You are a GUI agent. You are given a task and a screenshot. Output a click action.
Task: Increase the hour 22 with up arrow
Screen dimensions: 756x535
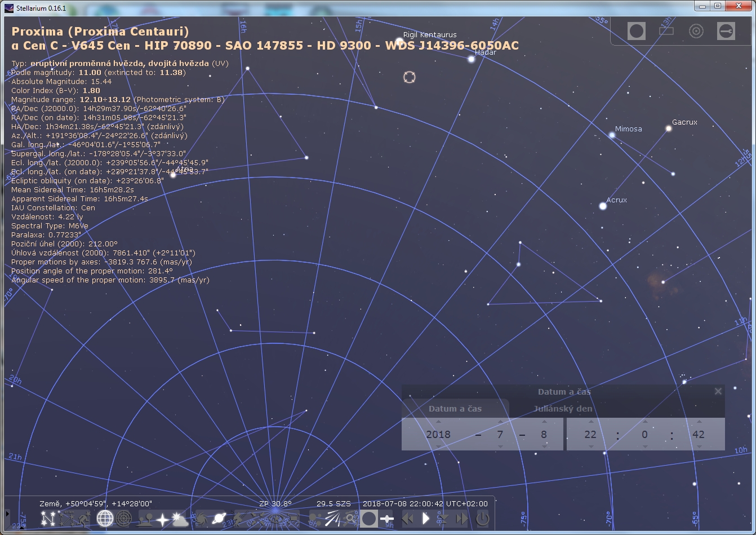coord(590,422)
